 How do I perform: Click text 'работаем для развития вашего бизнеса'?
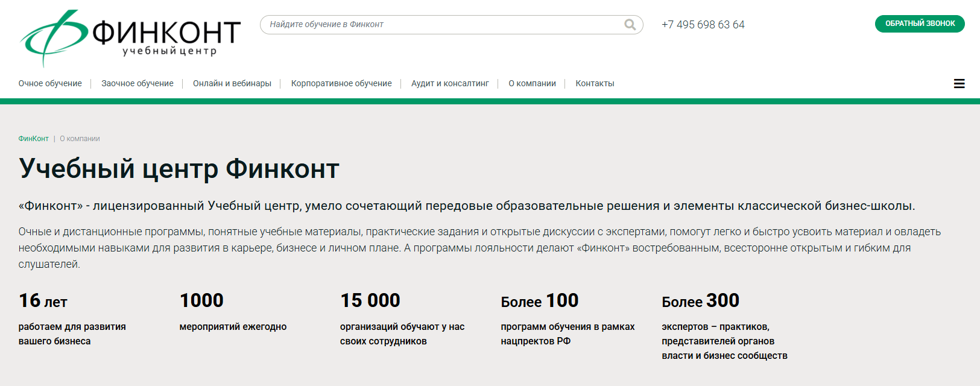(72, 334)
